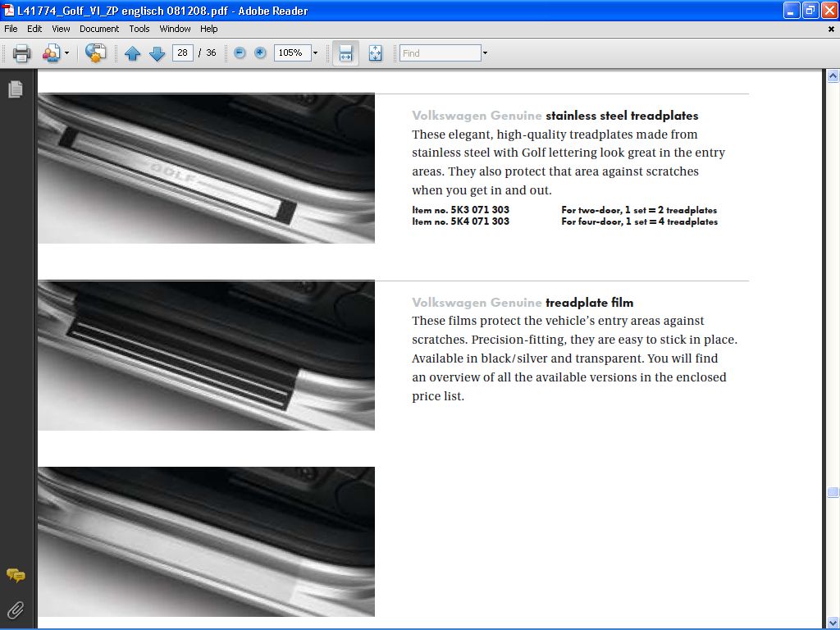Toggle fit width scrolling mode
The height and width of the screenshot is (630, 840).
(345, 53)
